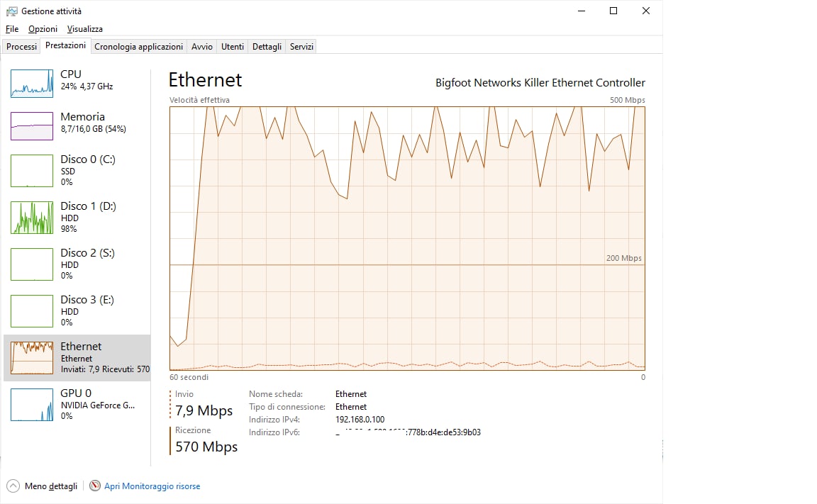Go to the Avvio tab
The image size is (817, 504).
pos(201,47)
